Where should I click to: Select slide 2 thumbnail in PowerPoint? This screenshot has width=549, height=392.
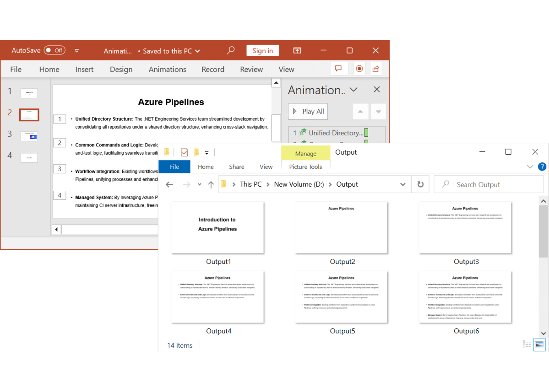click(x=29, y=115)
